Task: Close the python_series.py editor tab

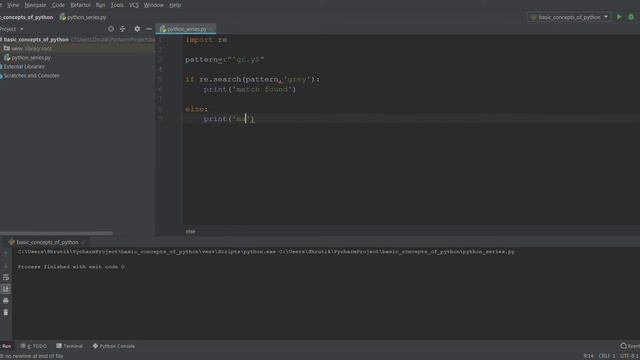Action: click(x=211, y=29)
